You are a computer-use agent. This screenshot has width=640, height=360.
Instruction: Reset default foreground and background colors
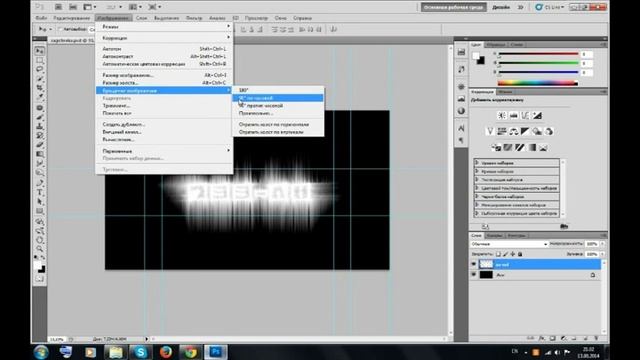pos(36,258)
